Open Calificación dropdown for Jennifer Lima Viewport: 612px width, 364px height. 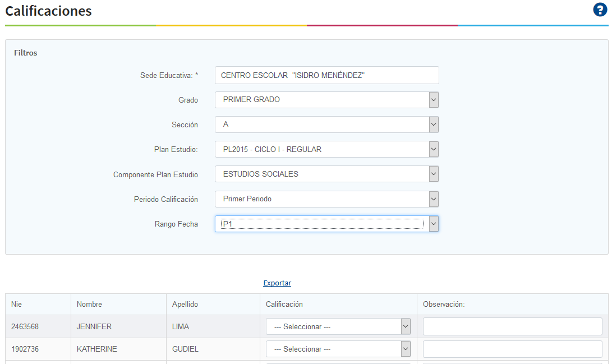(x=338, y=326)
